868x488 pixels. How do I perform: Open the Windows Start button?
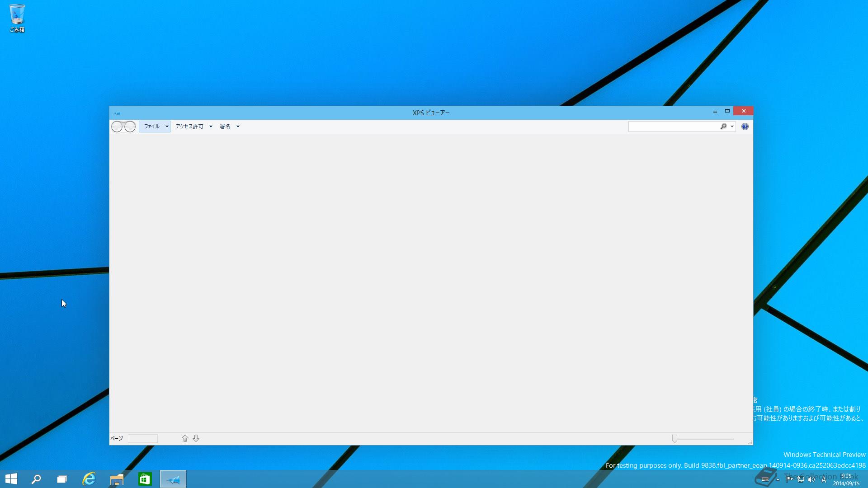click(x=11, y=479)
